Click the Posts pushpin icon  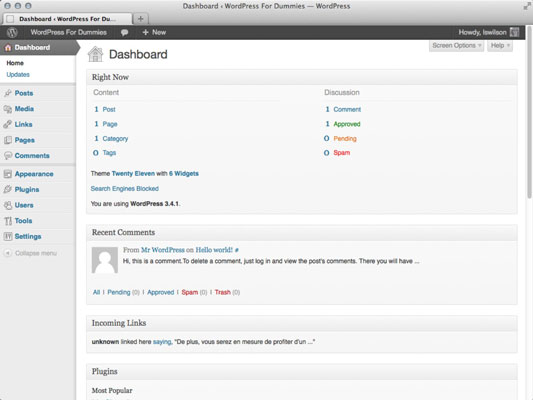[x=8, y=93]
